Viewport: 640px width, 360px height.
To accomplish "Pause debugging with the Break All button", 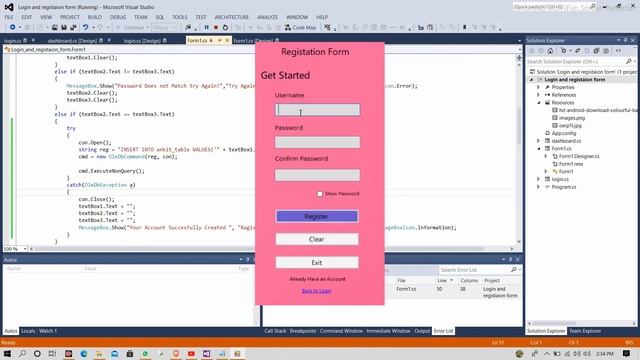I will [207, 27].
